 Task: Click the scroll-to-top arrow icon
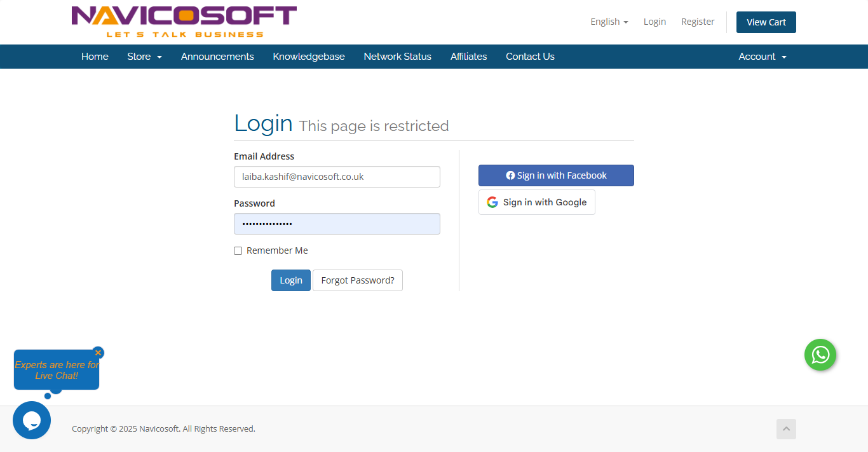click(786, 429)
